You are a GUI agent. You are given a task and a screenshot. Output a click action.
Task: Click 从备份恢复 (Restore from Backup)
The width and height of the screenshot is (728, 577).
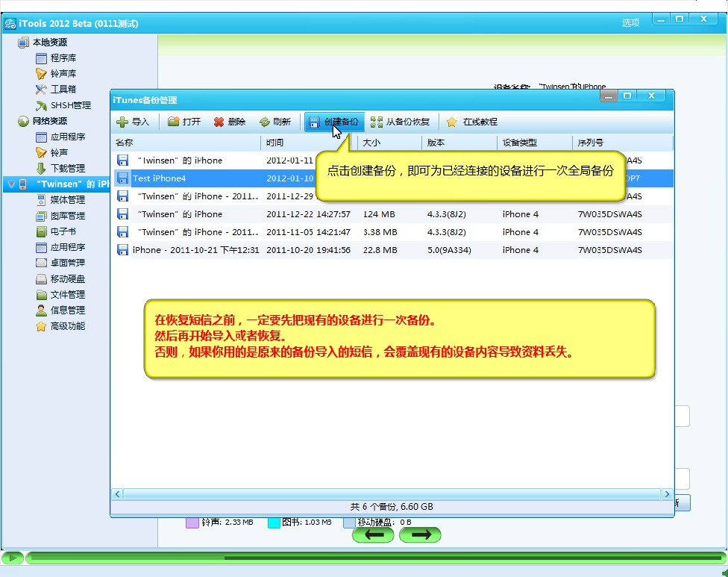click(400, 122)
